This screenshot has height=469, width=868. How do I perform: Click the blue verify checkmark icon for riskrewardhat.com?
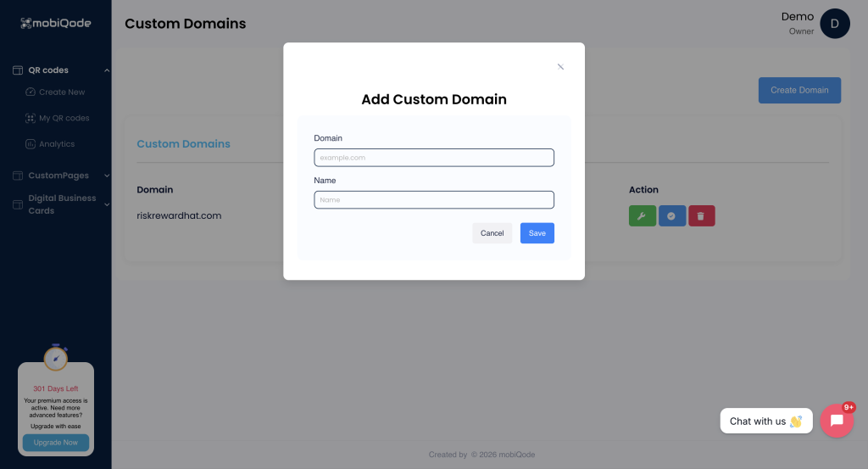coord(672,216)
